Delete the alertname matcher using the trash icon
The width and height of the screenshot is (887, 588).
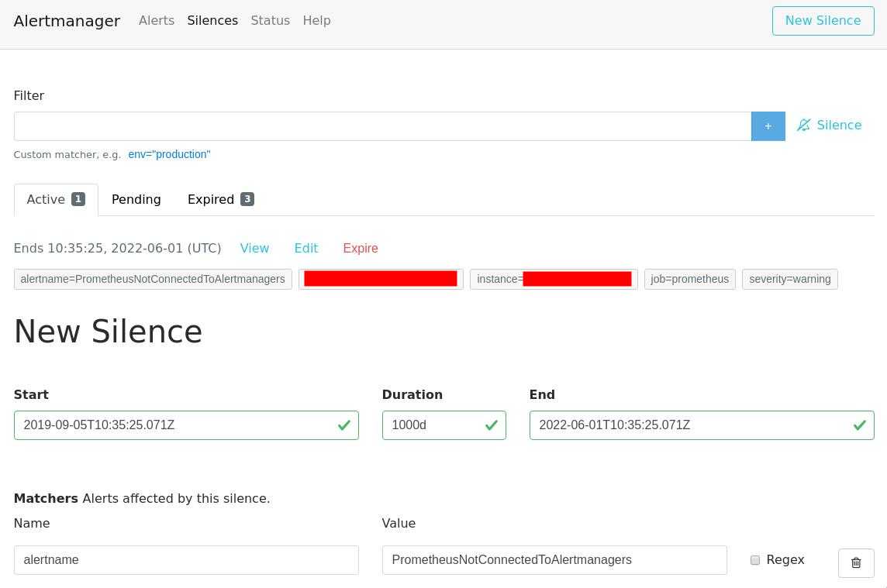pyautogui.click(x=856, y=562)
